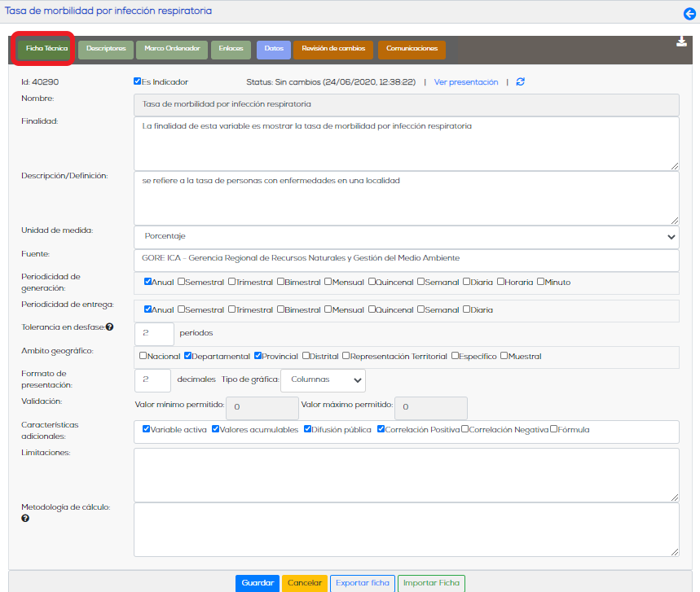Click the help icon beside Tolerancia en desfase
700x592 pixels.
point(109,327)
